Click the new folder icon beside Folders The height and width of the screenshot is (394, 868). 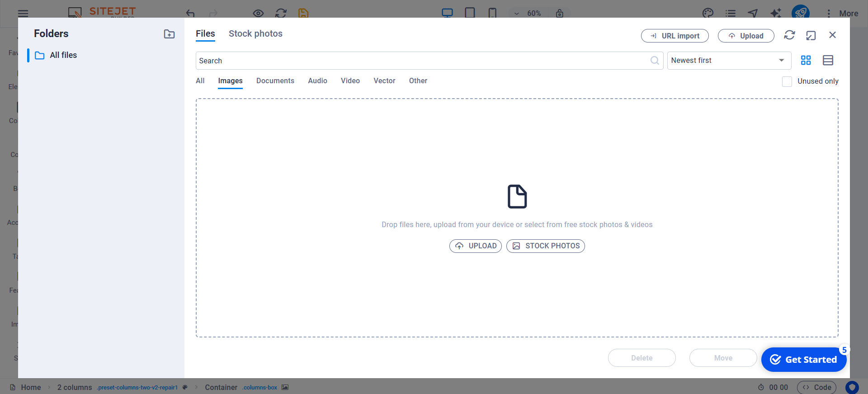coord(169,34)
